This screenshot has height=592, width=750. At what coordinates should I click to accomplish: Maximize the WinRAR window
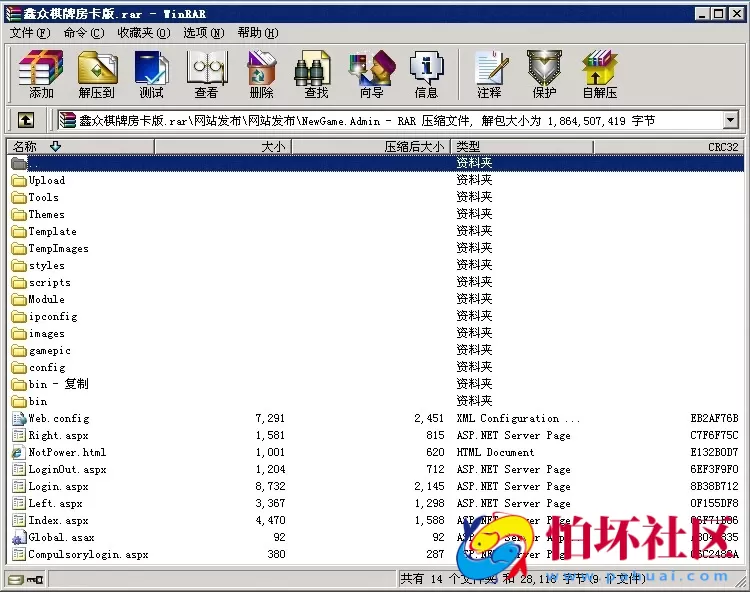[x=718, y=14]
